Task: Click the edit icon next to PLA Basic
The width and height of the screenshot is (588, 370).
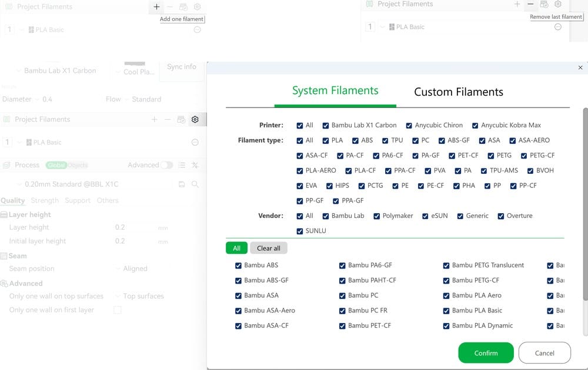Action: point(195,142)
